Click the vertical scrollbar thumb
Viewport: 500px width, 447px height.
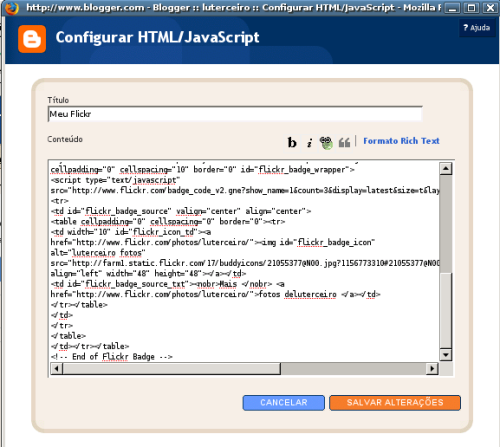(446, 310)
